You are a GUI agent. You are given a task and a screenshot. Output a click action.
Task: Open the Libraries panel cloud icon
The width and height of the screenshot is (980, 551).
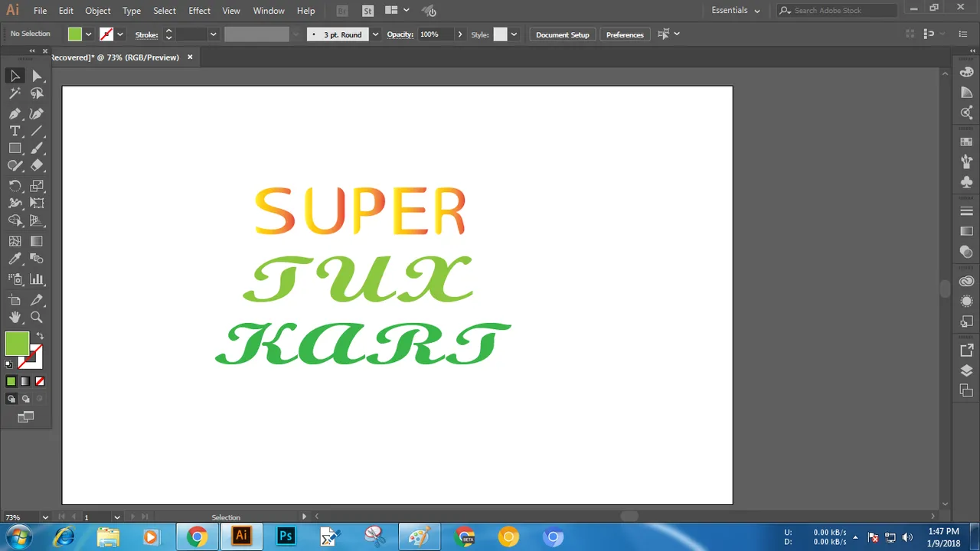(x=966, y=282)
